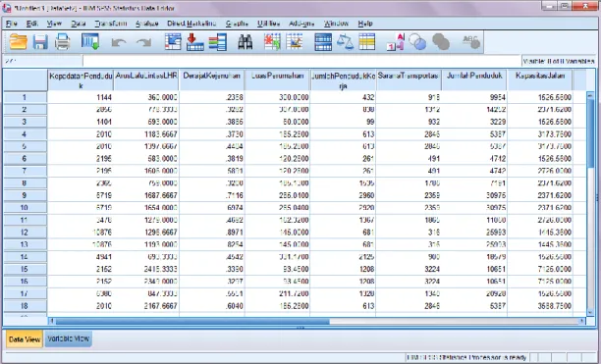Click the Insert variable icon
Image resolution: width=601 pixels, height=364 pixels.
pos(294,42)
